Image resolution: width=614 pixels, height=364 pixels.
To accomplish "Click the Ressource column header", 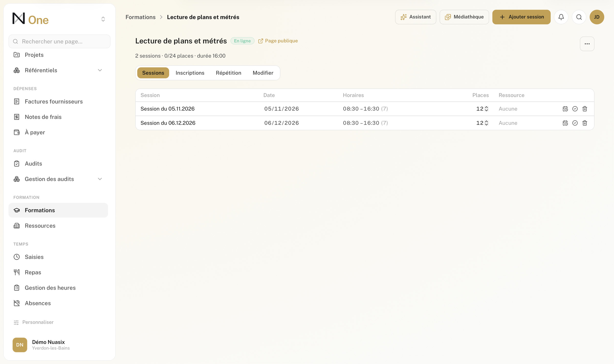I will click(x=511, y=95).
